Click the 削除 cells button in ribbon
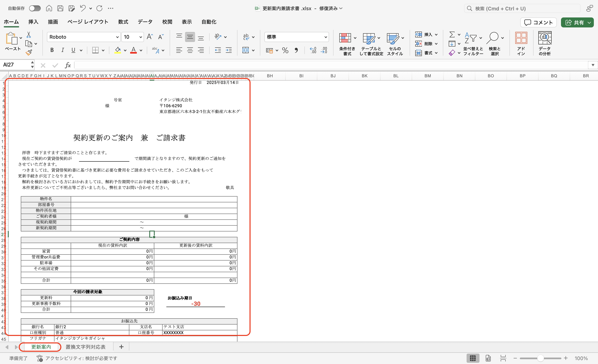Viewport: 598px width, 364px height. (x=426, y=44)
